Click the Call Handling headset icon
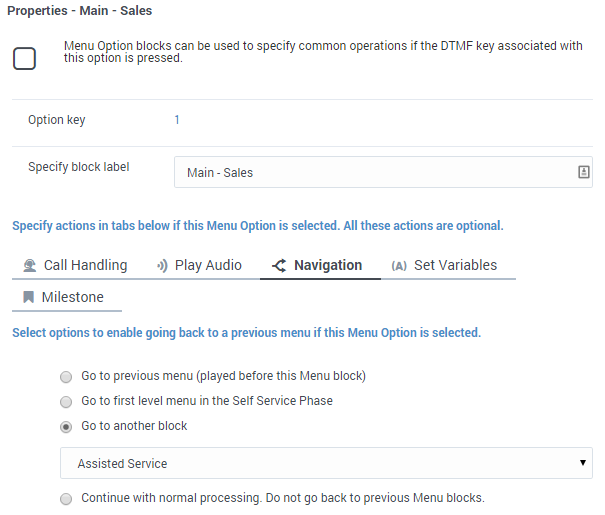The width and height of the screenshot is (605, 515). [x=30, y=265]
